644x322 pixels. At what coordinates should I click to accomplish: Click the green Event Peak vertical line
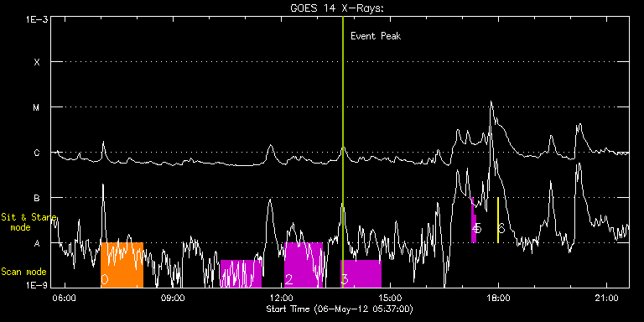pos(342,152)
